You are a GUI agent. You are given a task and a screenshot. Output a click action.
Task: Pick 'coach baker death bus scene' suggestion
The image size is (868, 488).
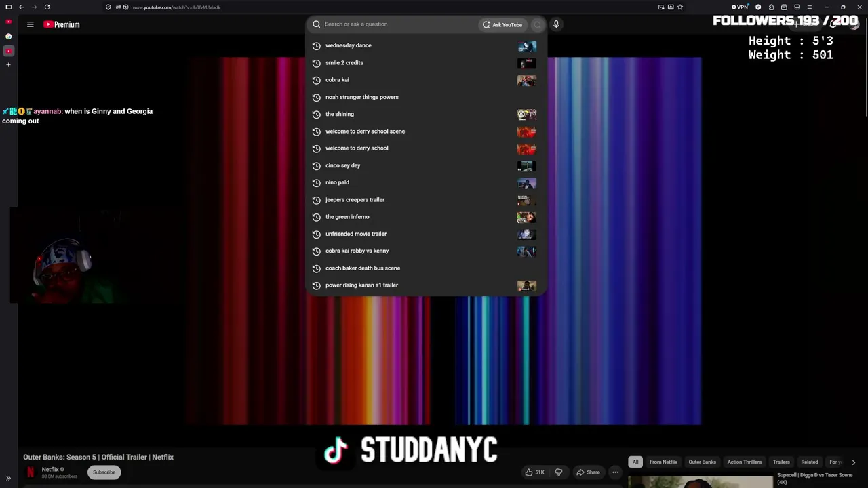tap(426, 268)
